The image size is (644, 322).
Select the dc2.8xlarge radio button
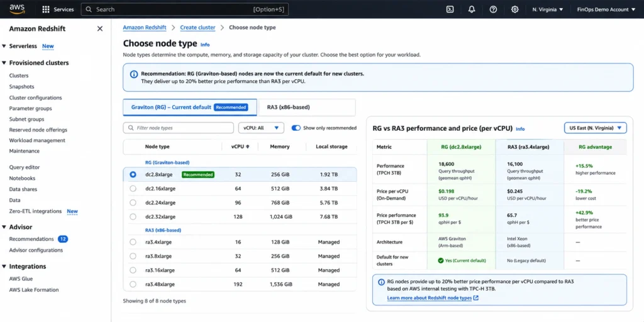point(133,175)
